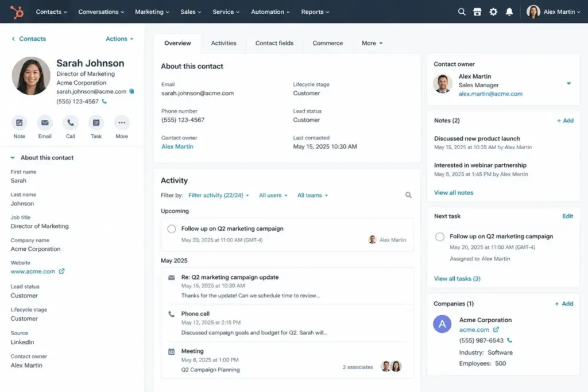Open the marketplace icon in top bar
The width and height of the screenshot is (588, 392).
pos(477,11)
